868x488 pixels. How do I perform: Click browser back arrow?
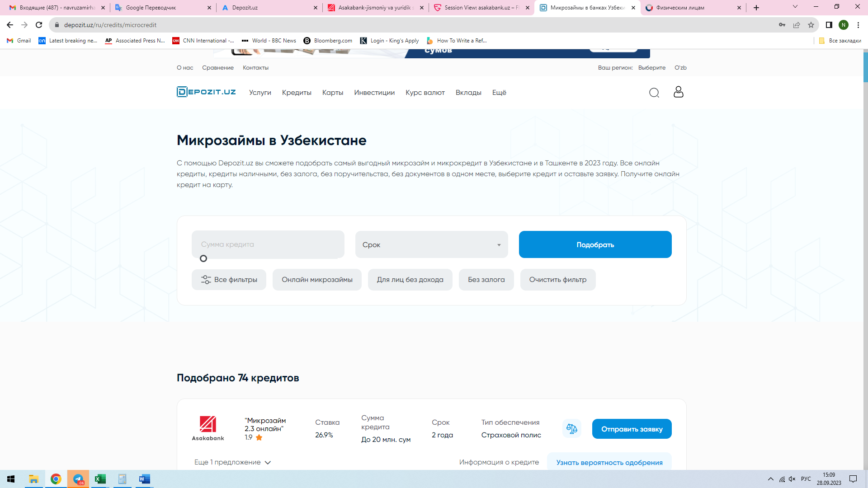point(10,25)
